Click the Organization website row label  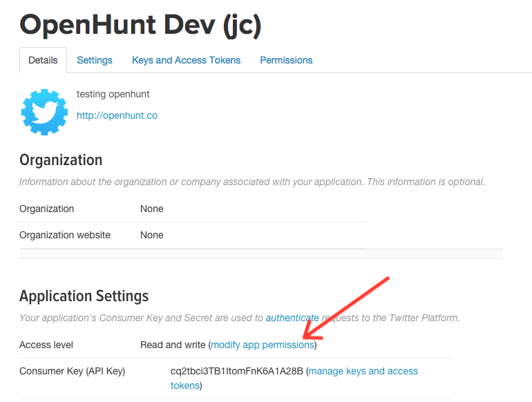pos(65,235)
